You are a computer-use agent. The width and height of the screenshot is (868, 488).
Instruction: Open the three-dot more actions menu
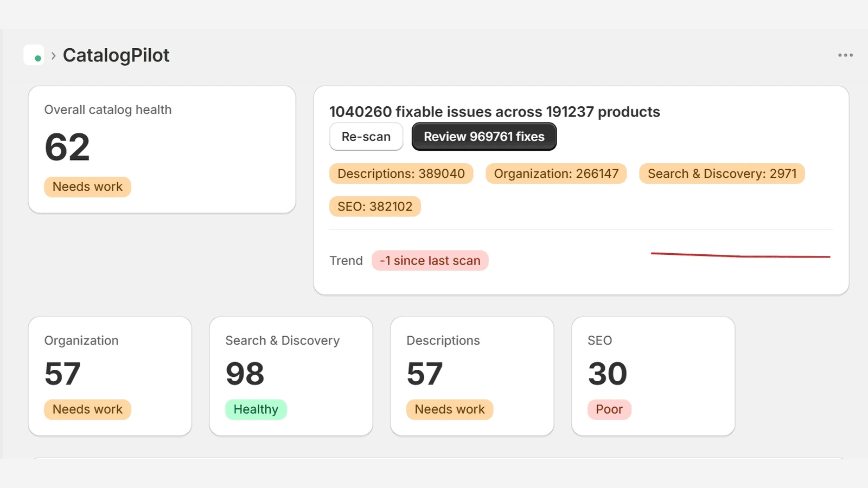pos(845,55)
